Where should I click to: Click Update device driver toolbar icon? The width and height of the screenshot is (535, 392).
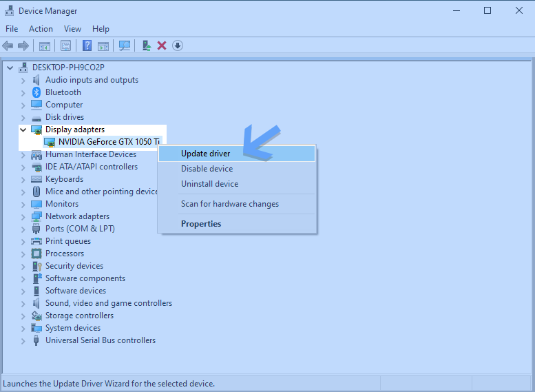point(147,45)
